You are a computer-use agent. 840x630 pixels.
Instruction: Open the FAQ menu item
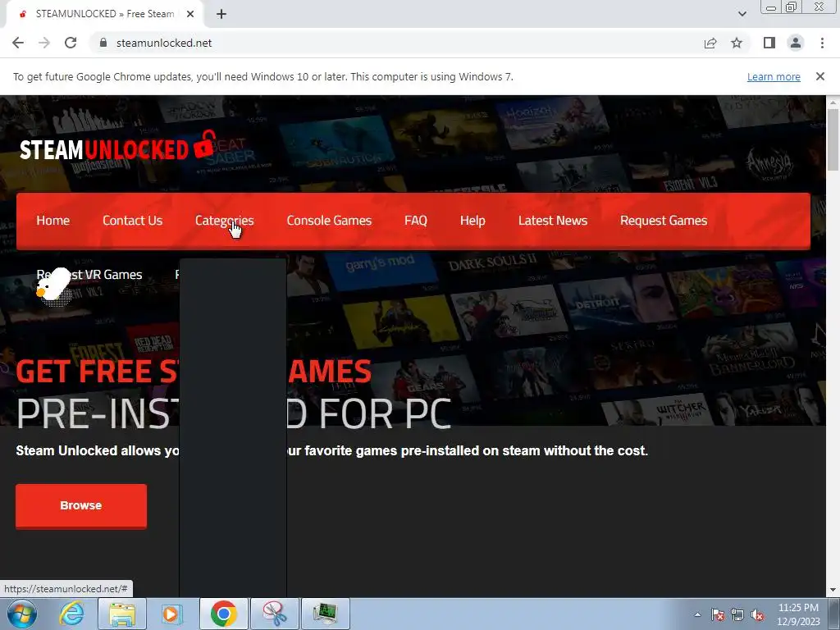(416, 220)
